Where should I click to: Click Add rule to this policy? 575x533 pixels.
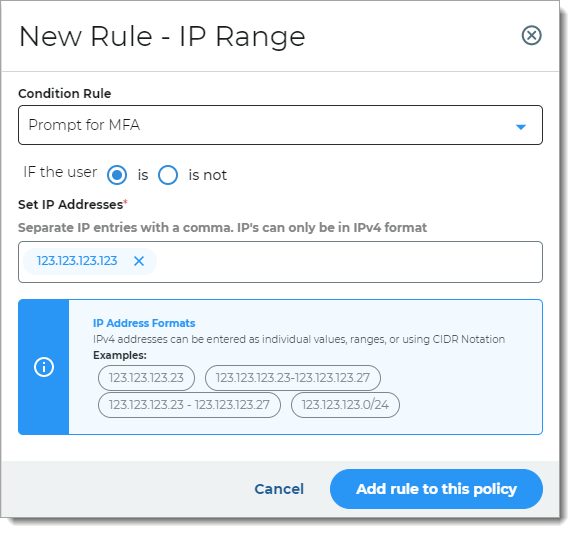pyautogui.click(x=436, y=489)
